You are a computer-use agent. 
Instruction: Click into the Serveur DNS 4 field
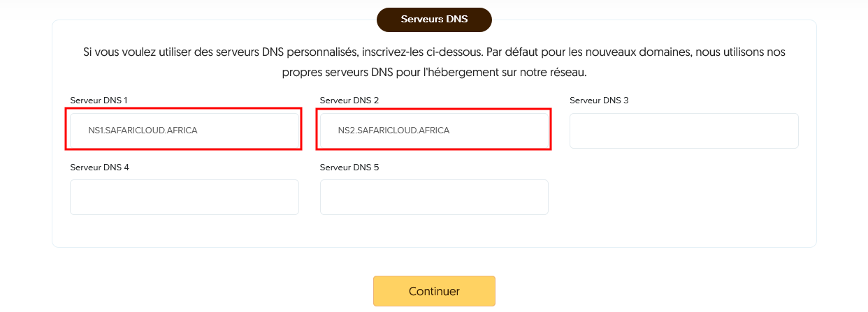pos(184,197)
